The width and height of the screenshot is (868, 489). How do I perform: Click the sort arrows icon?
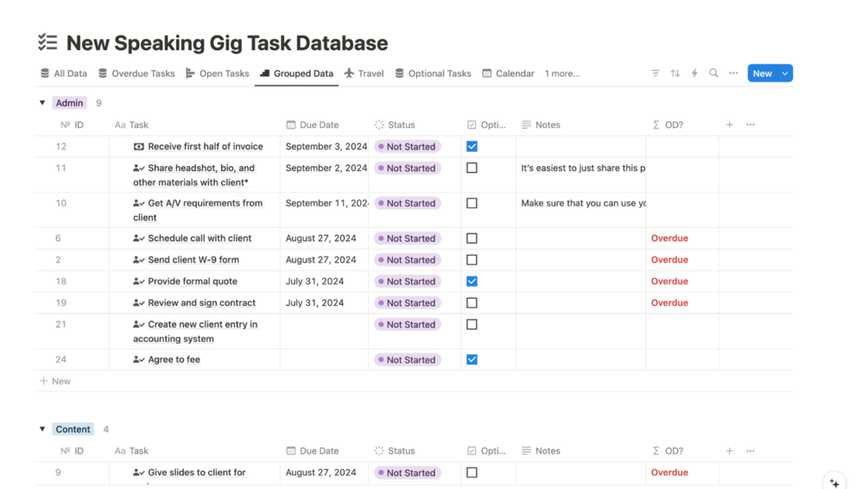tap(675, 73)
